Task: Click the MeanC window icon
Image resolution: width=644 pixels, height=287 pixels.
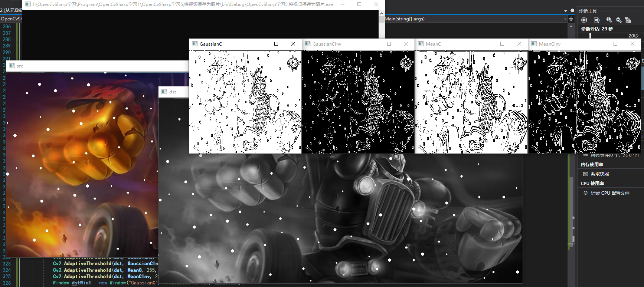Action: (x=421, y=44)
